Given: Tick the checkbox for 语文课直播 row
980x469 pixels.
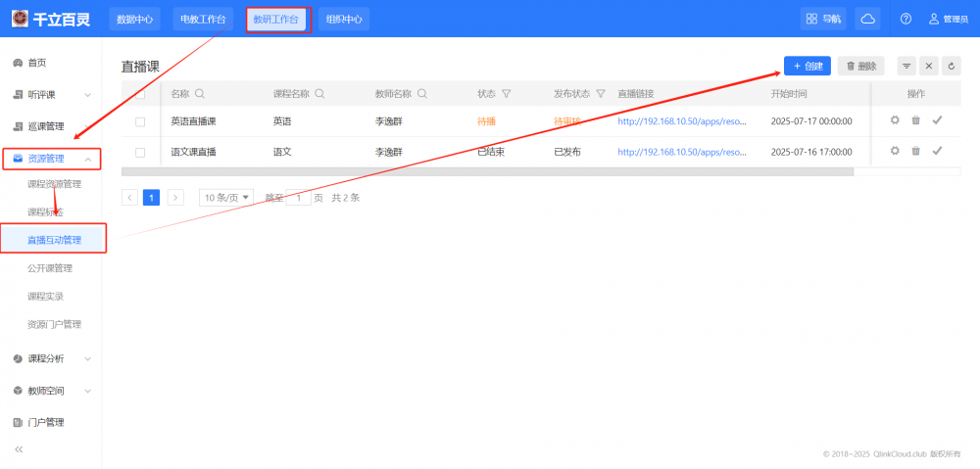Looking at the screenshot, I should [x=140, y=152].
